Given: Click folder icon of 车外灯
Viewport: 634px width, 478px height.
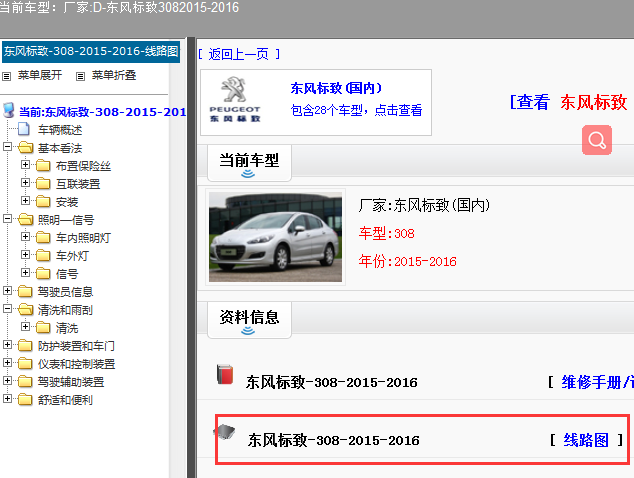Looking at the screenshot, I should point(43,256).
